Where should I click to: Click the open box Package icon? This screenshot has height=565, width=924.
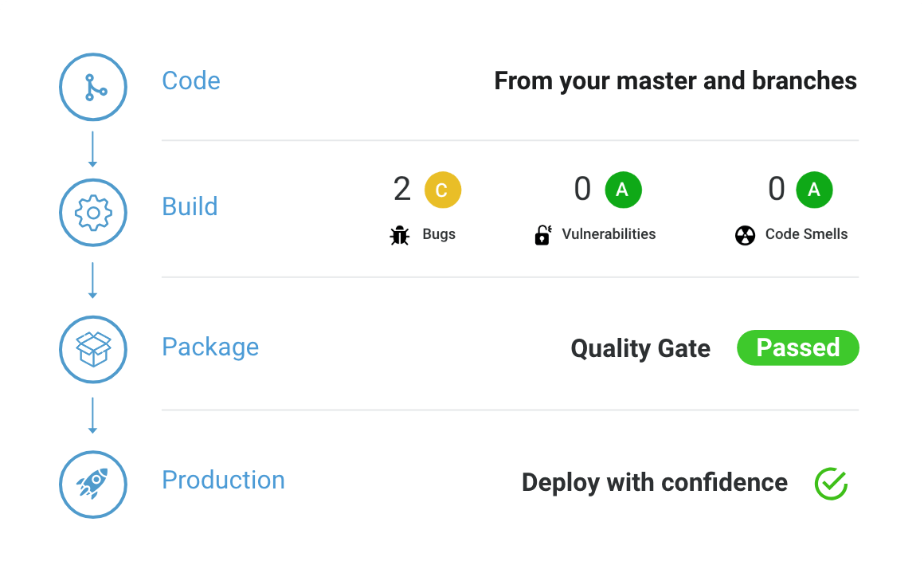click(x=93, y=349)
